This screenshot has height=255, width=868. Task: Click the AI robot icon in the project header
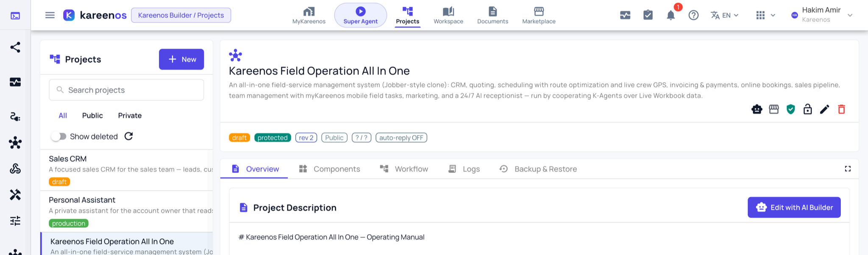(x=757, y=109)
